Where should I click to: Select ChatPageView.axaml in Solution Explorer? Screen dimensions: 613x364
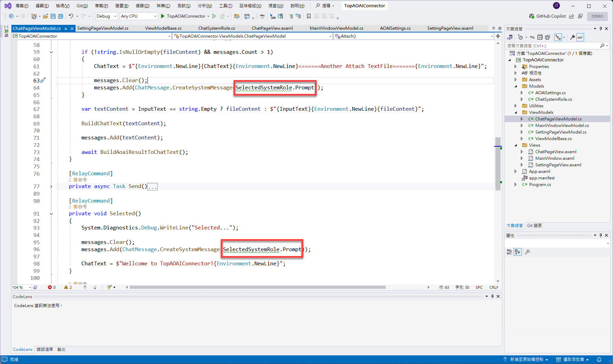tap(556, 152)
